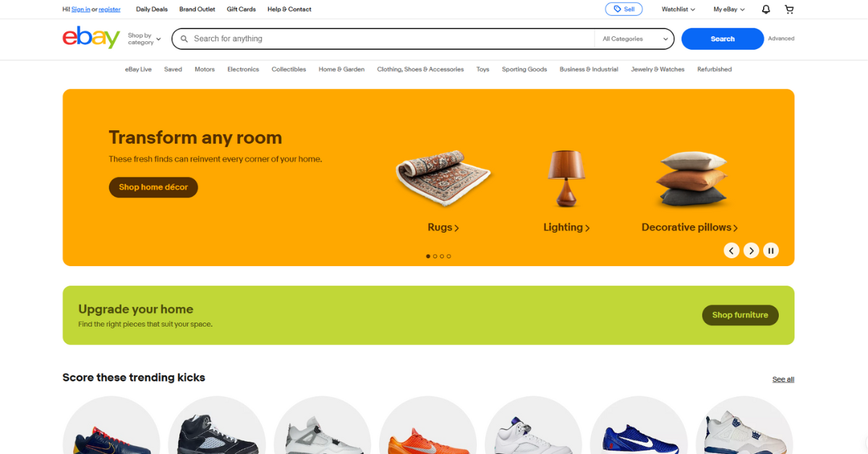
Task: Select the fourth carousel dot indicator
Action: [x=448, y=256]
